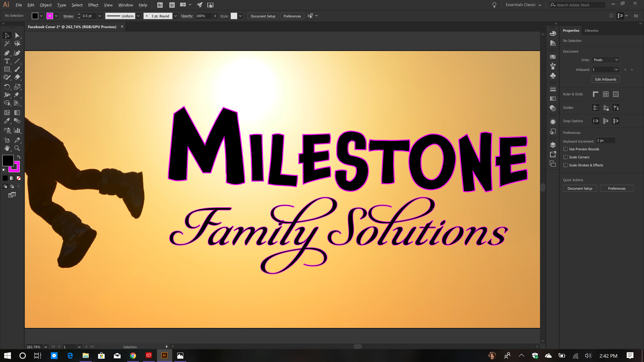
Task: Expand the Essentials Classic workspace switcher
Action: point(523,5)
